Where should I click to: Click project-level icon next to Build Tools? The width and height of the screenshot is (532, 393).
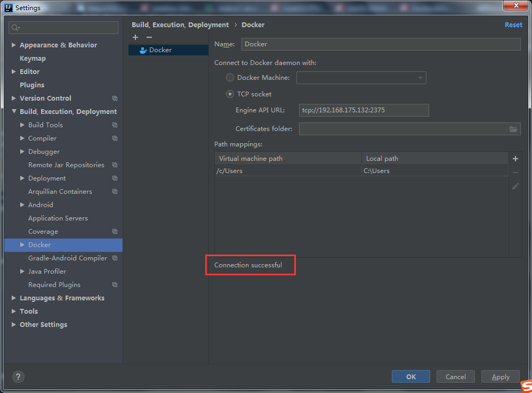coord(115,125)
